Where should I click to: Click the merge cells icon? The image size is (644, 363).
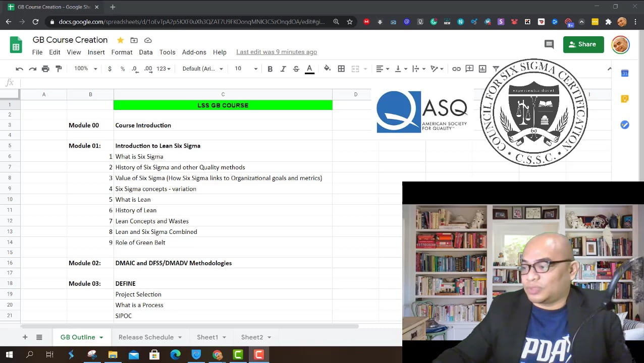tap(355, 69)
